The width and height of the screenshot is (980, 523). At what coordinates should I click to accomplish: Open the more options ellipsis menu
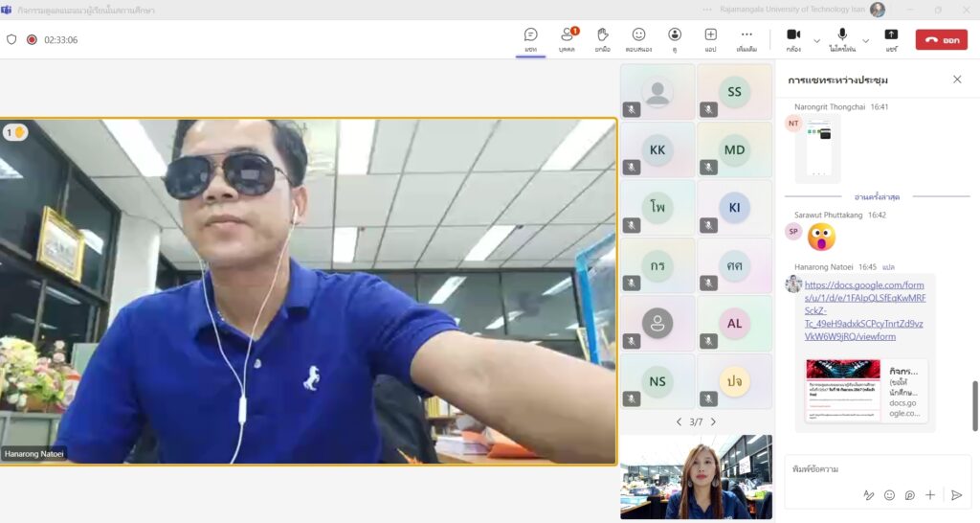click(746, 38)
